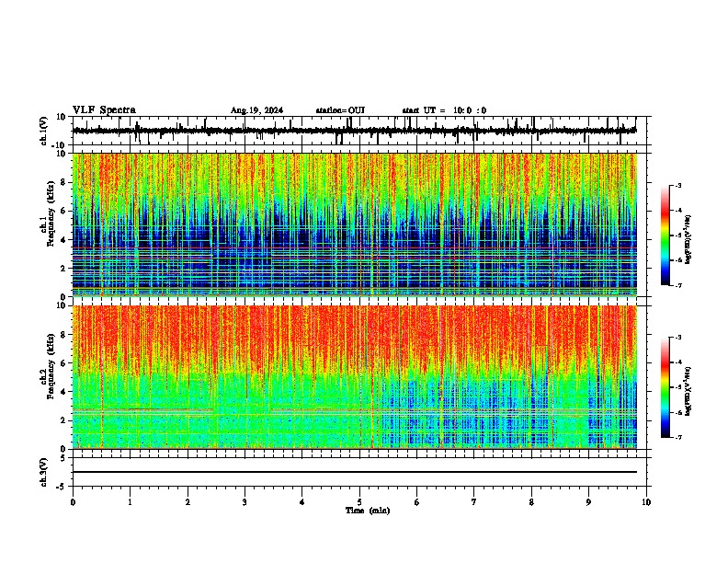This screenshot has height=563, width=728.
Task: Click the ch.1 colorbar 'log(PSD)' label
Action: point(688,238)
